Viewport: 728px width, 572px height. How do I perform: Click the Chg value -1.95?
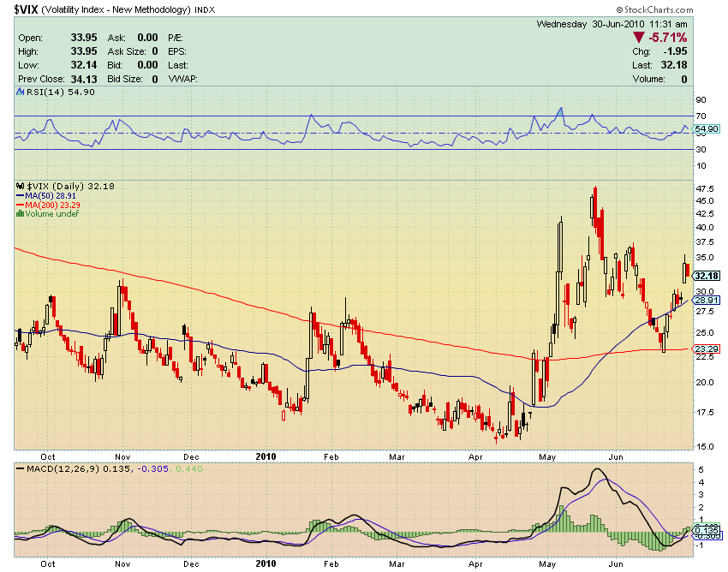tap(675, 51)
